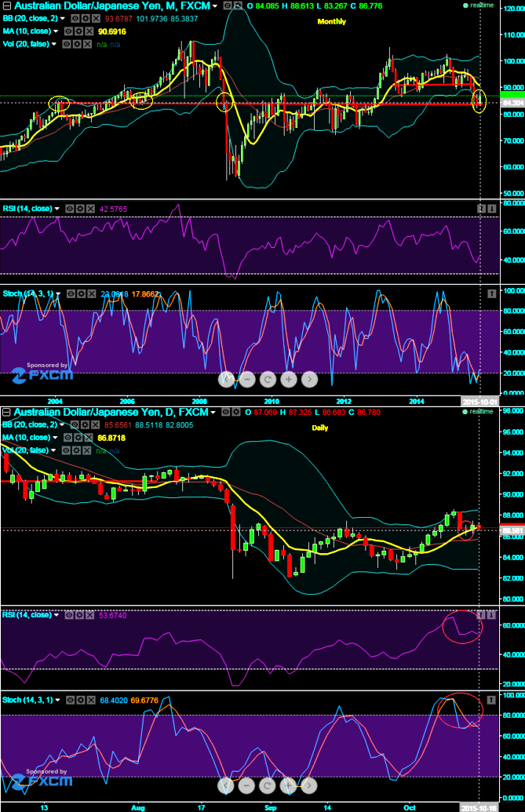The image size is (525, 812).
Task: Remove Stoch indicator from Daily chart
Action: click(x=91, y=700)
